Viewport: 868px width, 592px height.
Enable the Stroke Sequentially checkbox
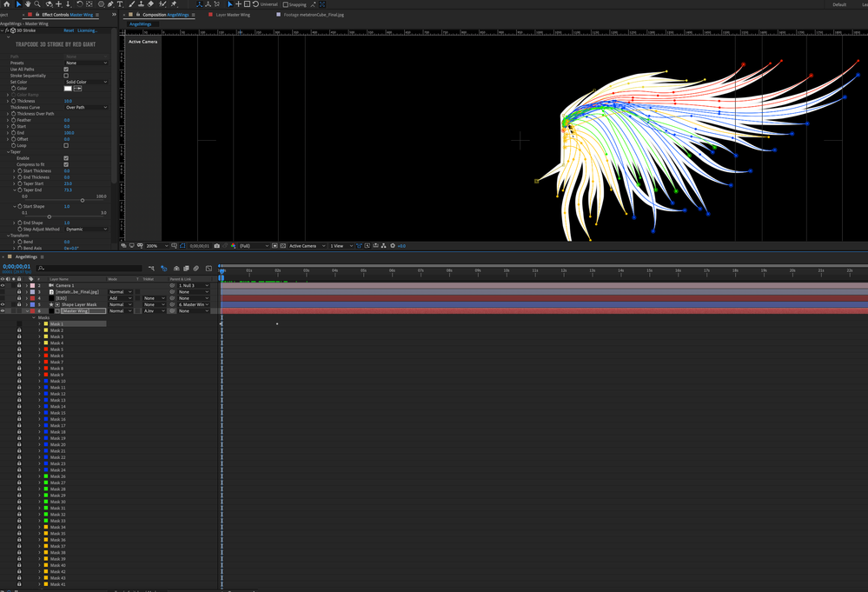pos(66,76)
